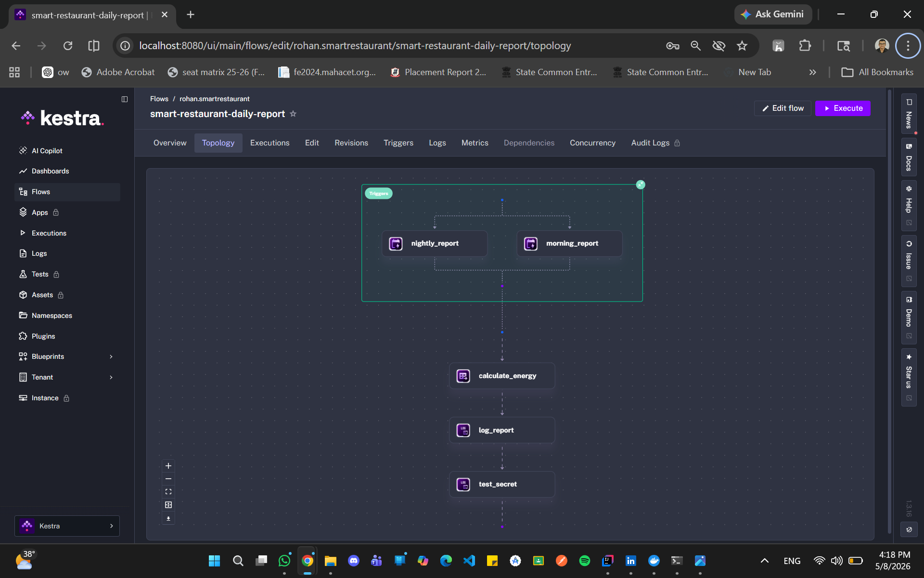Star the smart-restaurant-daily-report flow
Viewport: 924px width, 578px height.
click(293, 114)
